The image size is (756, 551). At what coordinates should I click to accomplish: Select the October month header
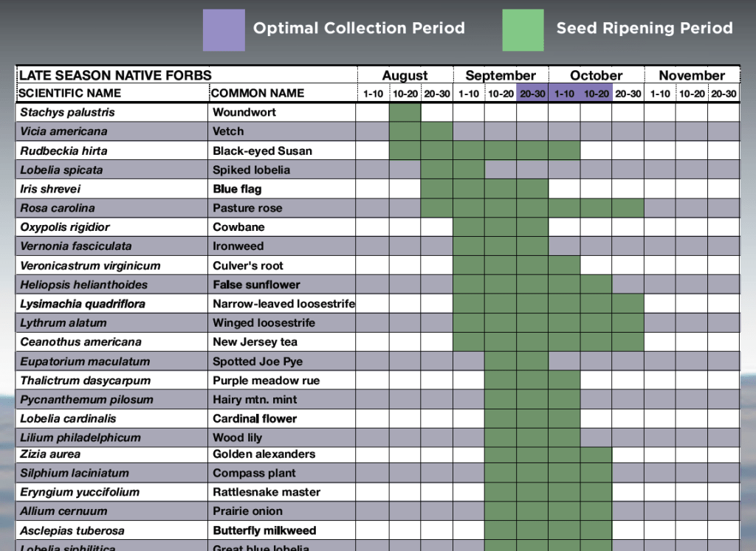[596, 75]
